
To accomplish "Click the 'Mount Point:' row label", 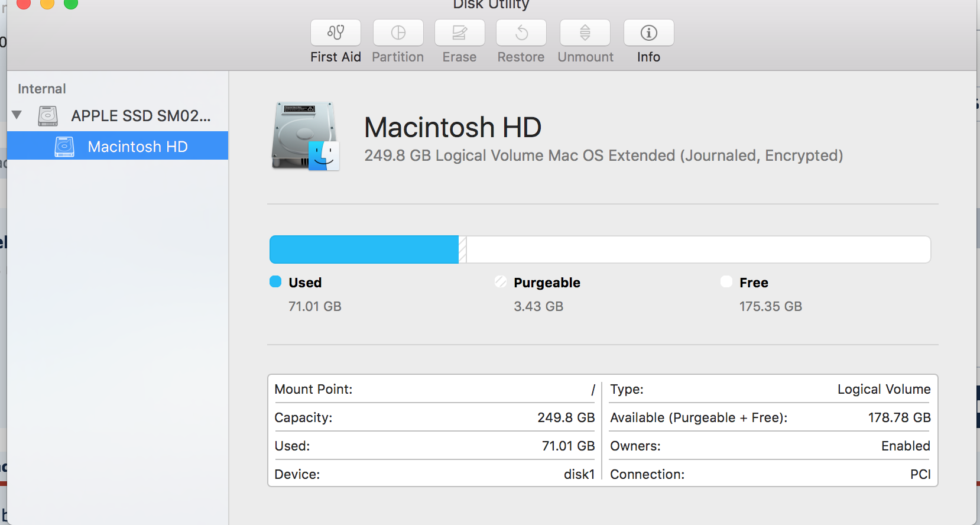I will pos(313,389).
